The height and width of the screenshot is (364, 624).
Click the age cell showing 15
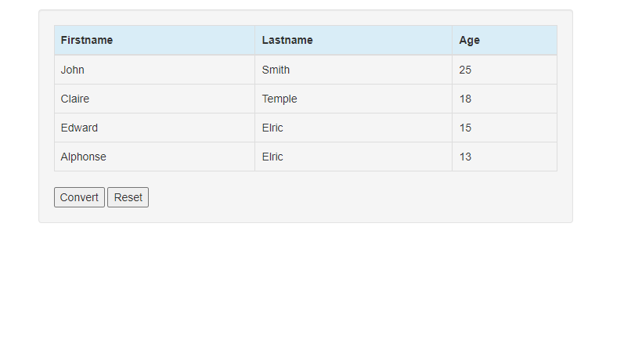coord(505,128)
